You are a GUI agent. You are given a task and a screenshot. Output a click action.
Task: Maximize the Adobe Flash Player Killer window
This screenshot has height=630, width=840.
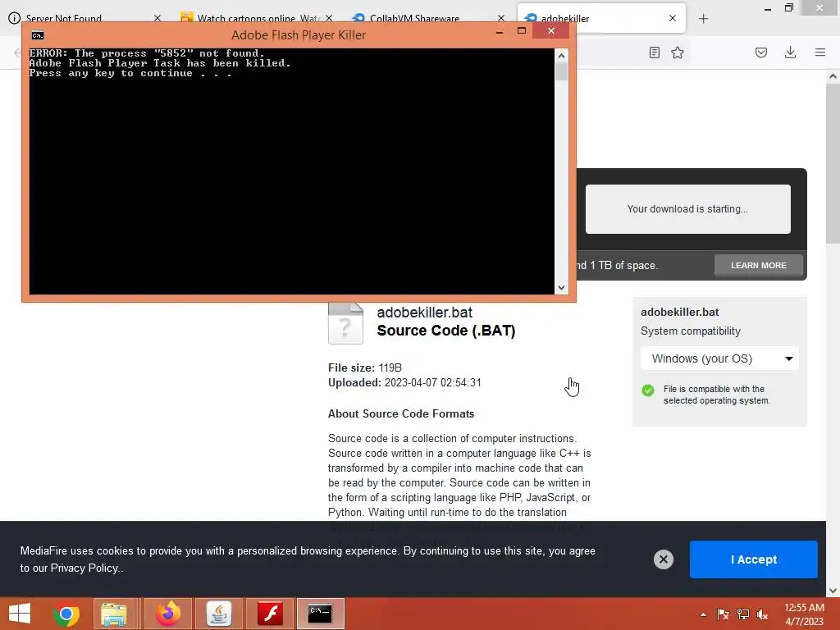point(521,31)
